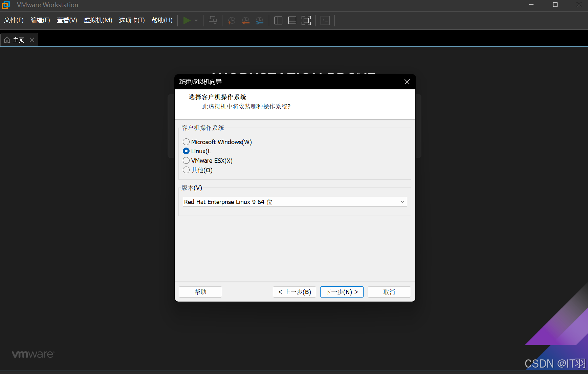The height and width of the screenshot is (374, 588).
Task: Open the 编辑(E) menu
Action: (x=40, y=20)
